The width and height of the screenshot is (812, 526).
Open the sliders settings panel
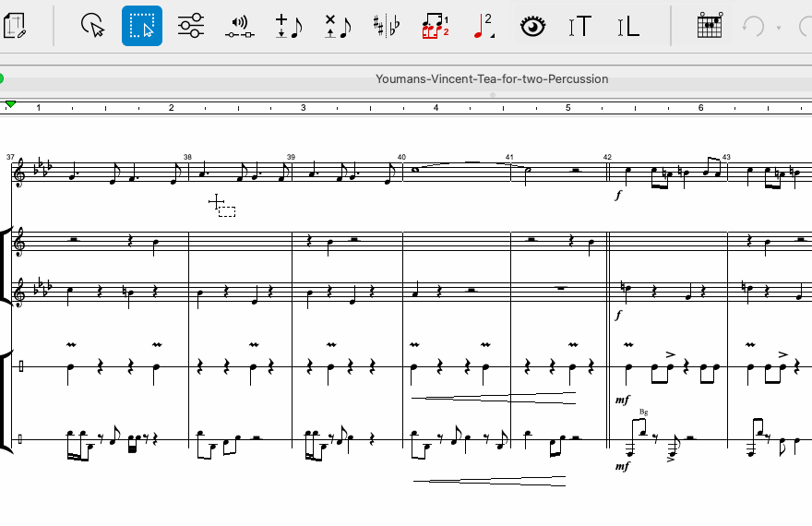(191, 26)
